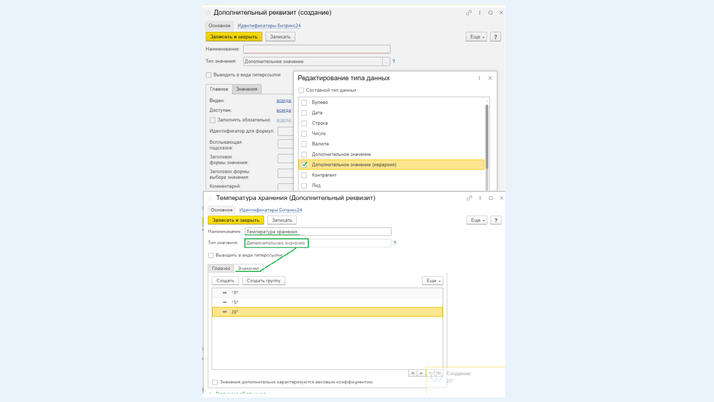Click the всегда link next to Доступен

pyautogui.click(x=284, y=111)
